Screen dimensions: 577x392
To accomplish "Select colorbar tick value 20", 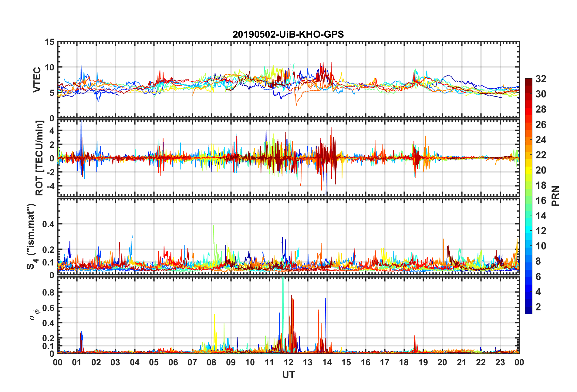I will point(541,170).
